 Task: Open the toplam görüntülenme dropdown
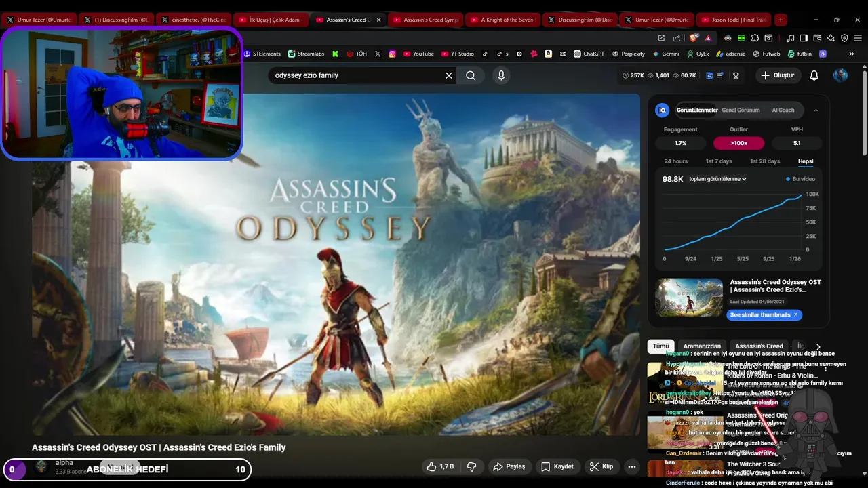[x=717, y=179]
